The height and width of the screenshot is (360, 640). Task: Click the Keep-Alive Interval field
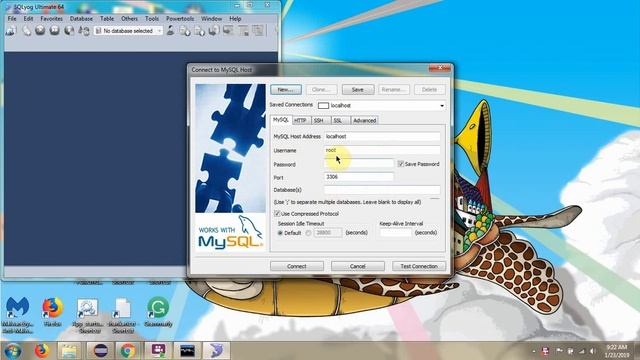pos(396,233)
